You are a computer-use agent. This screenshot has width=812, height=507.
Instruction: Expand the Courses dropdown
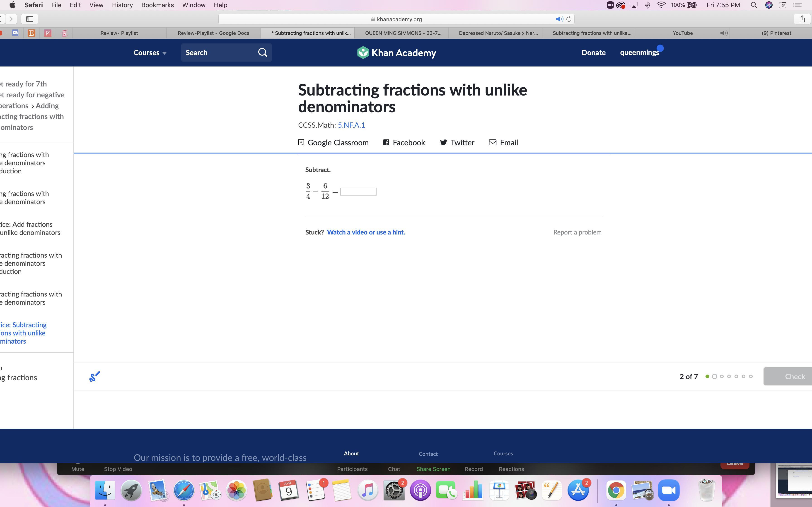150,53
